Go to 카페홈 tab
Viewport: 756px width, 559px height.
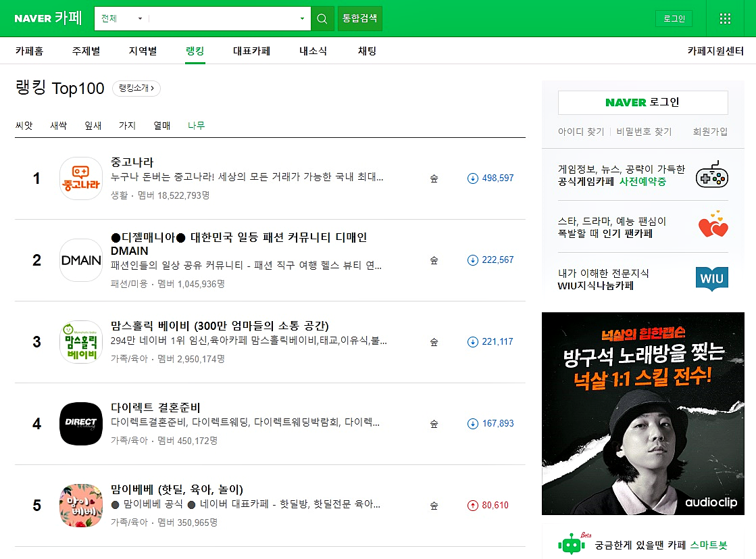pyautogui.click(x=30, y=51)
